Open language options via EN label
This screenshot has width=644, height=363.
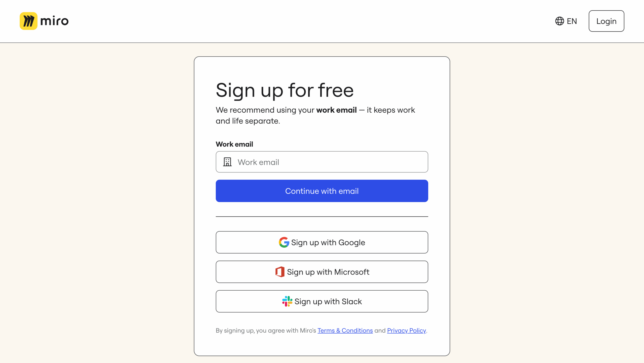pos(572,21)
